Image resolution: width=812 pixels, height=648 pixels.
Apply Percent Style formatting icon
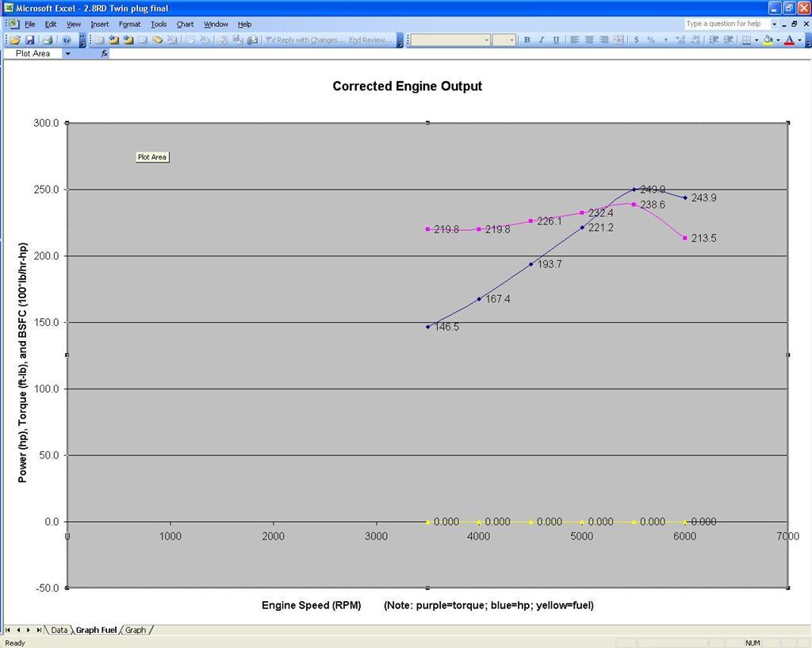tap(651, 40)
